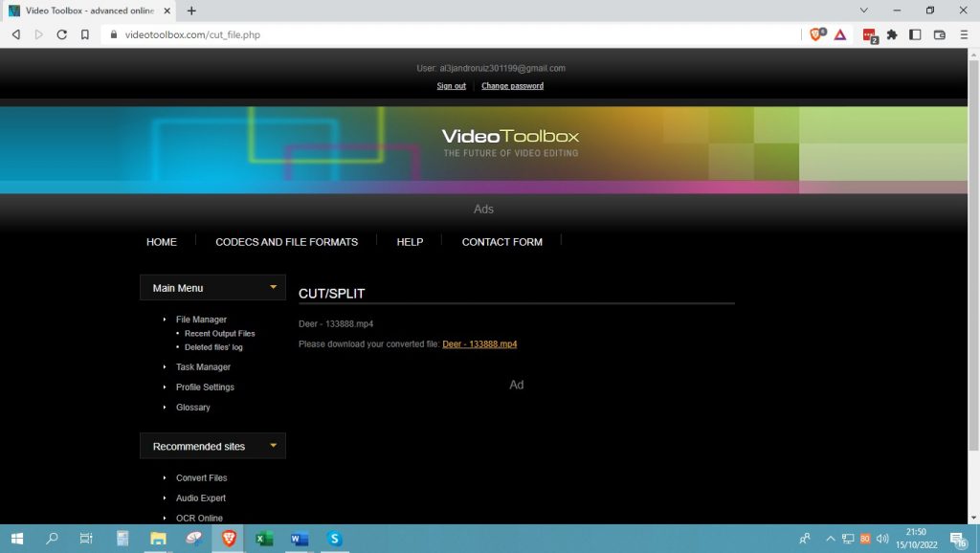Image resolution: width=980 pixels, height=553 pixels.
Task: Collapse the Main Menu panel arrow
Action: pyautogui.click(x=273, y=287)
